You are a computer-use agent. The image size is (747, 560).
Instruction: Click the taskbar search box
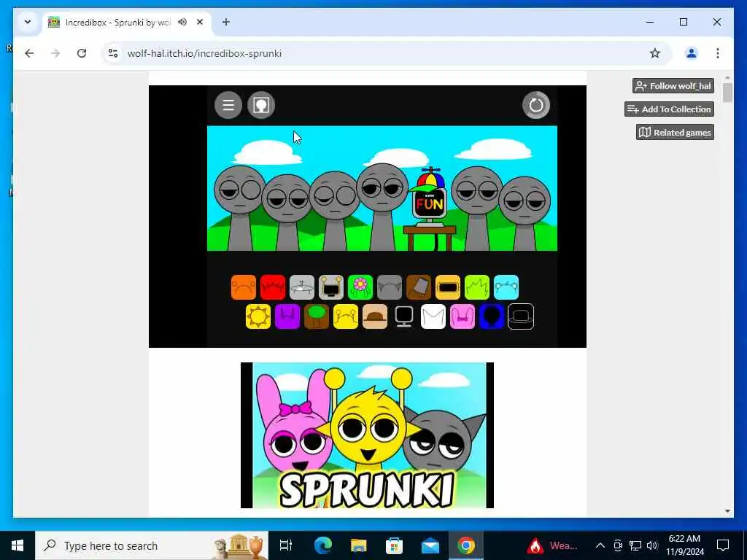pos(152,545)
